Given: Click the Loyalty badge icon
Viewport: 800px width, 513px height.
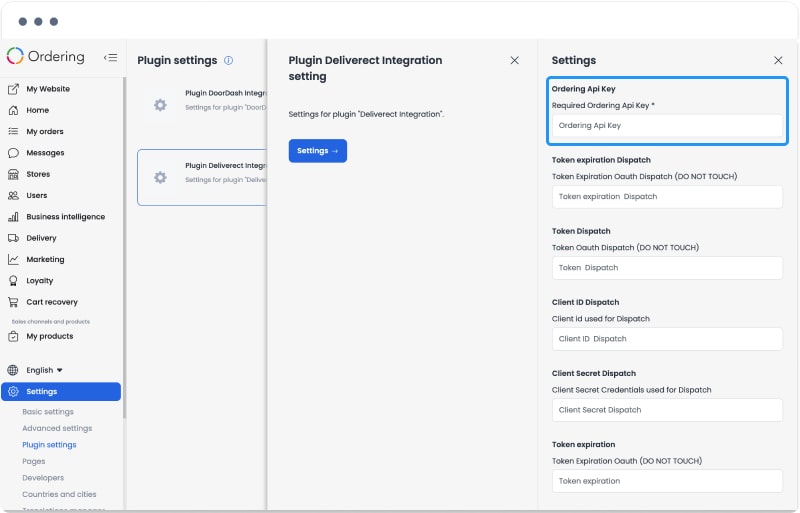Looking at the screenshot, I should pos(13,281).
